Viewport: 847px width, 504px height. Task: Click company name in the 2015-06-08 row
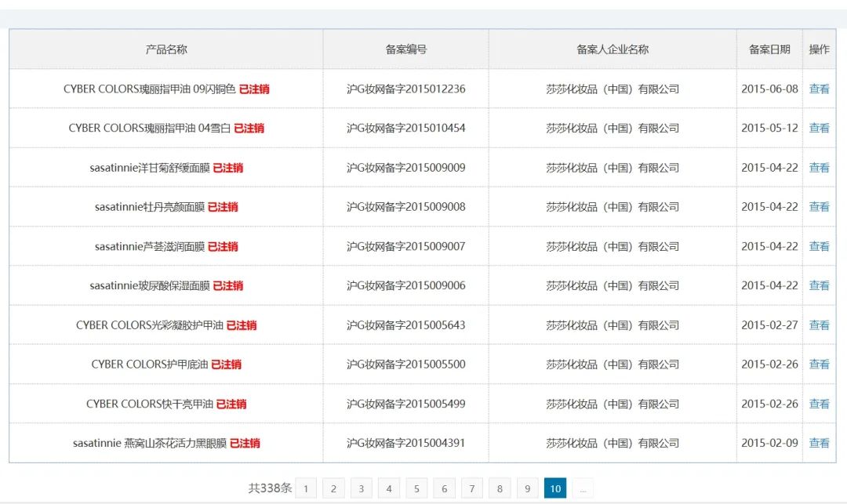[613, 89]
